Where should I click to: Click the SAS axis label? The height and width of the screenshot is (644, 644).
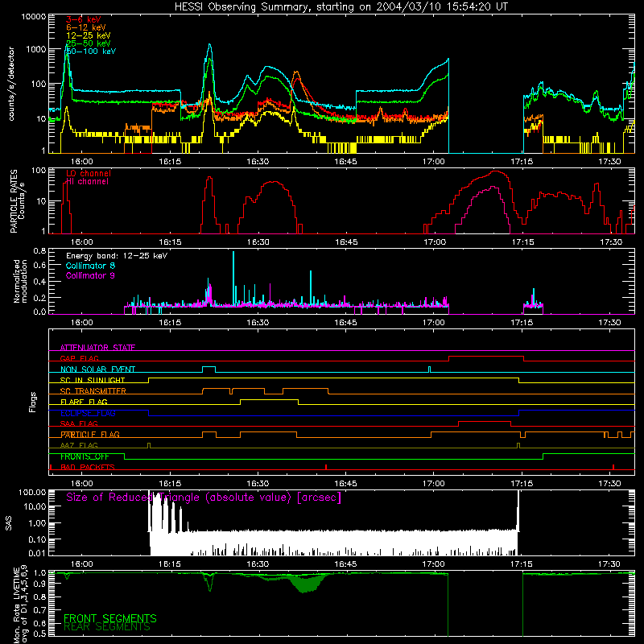point(9,523)
